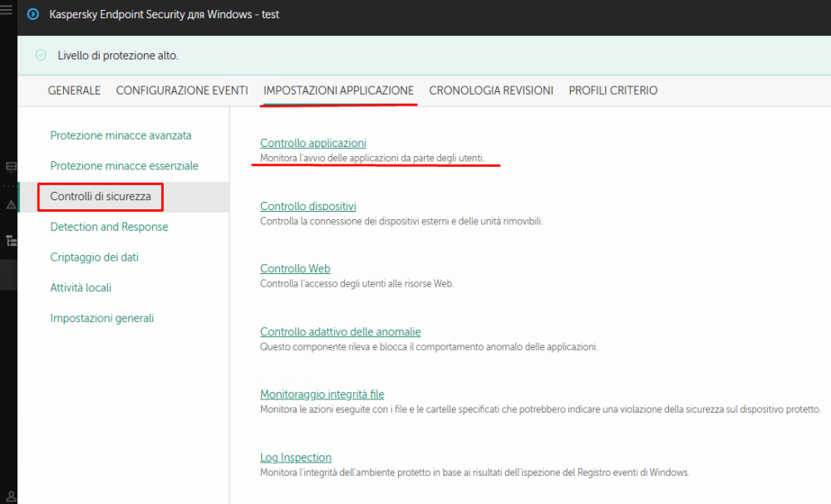Open Criptaggio dei dati section
Image resolution: width=831 pixels, height=504 pixels.
point(95,257)
